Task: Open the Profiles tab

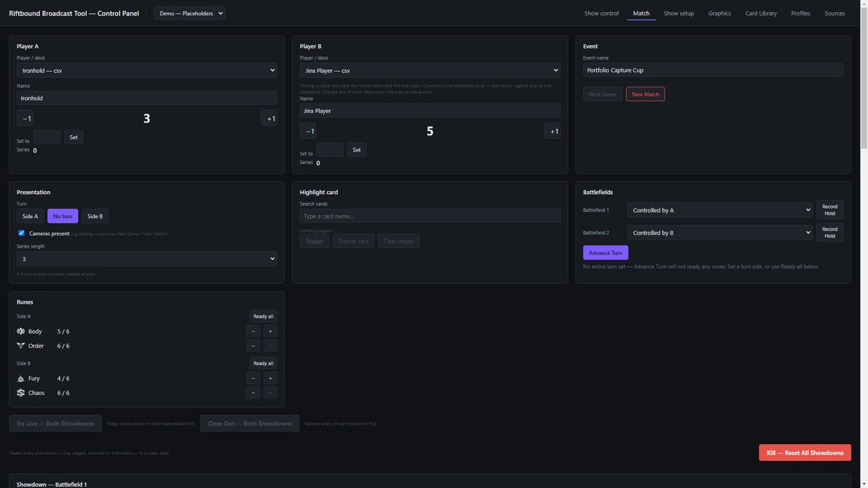Action: pos(801,13)
